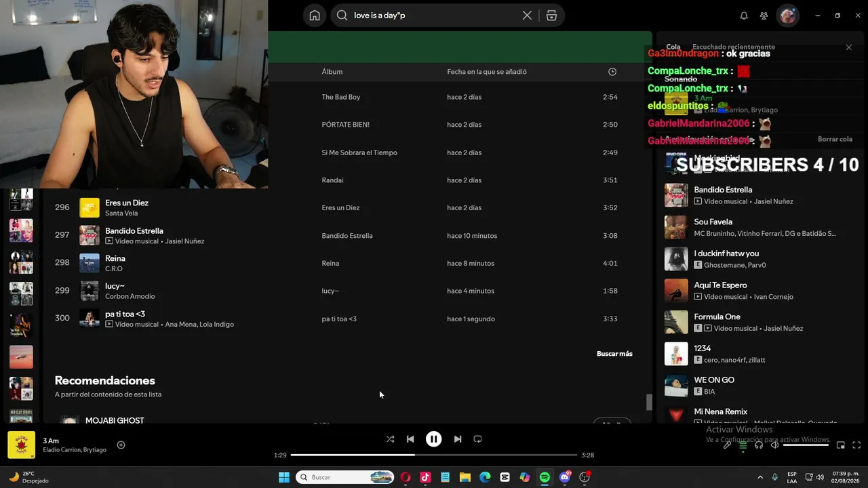Click Borrar cola to clear the queue
The height and width of the screenshot is (488, 868).
click(835, 140)
